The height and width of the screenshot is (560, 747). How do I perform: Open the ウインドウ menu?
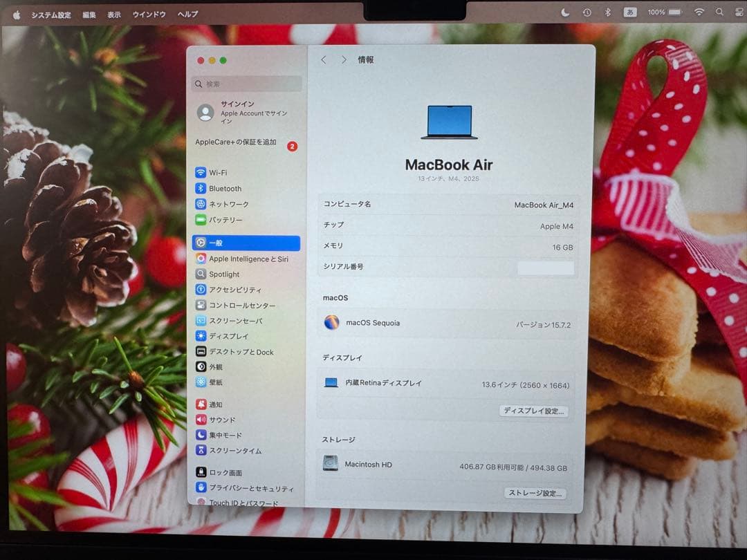(x=148, y=14)
